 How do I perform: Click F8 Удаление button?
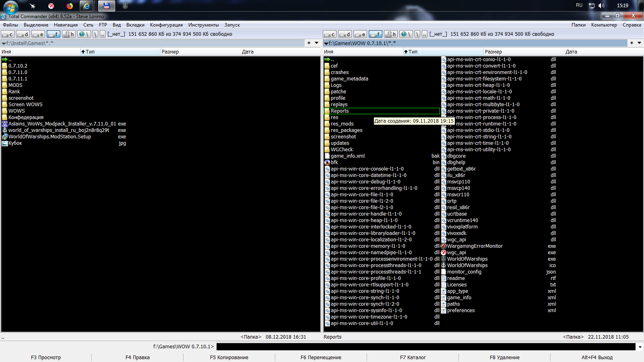(x=504, y=357)
